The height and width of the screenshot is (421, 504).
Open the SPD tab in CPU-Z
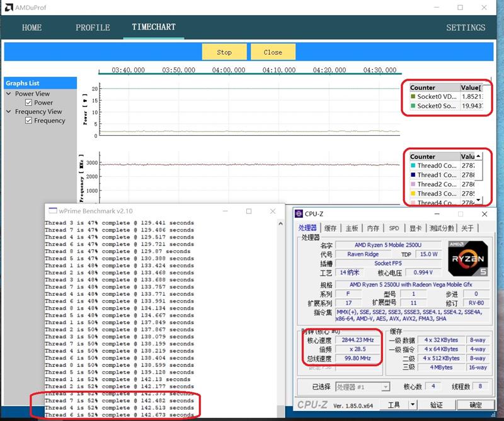point(394,228)
